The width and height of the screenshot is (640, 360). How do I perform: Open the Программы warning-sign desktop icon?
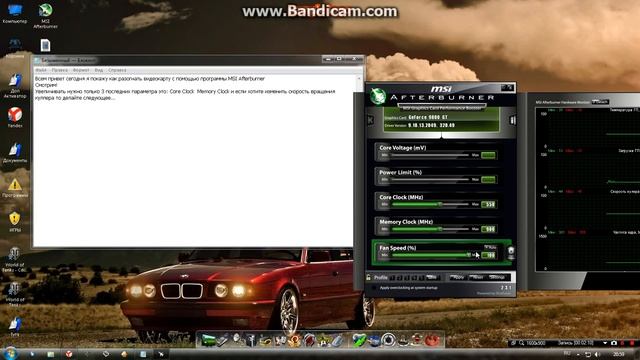pos(15,188)
